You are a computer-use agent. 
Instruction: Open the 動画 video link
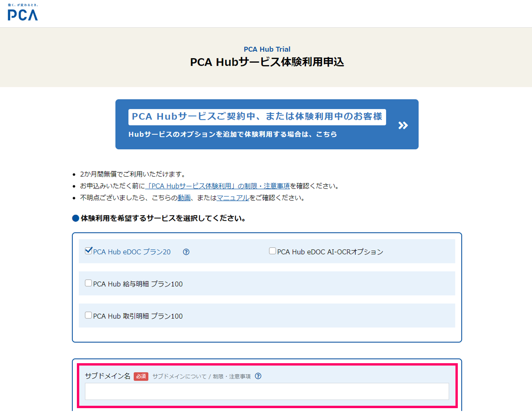[x=184, y=198]
